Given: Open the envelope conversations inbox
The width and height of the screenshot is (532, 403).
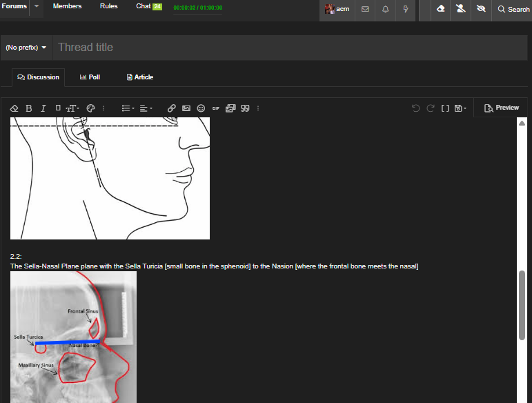Looking at the screenshot, I should point(365,9).
